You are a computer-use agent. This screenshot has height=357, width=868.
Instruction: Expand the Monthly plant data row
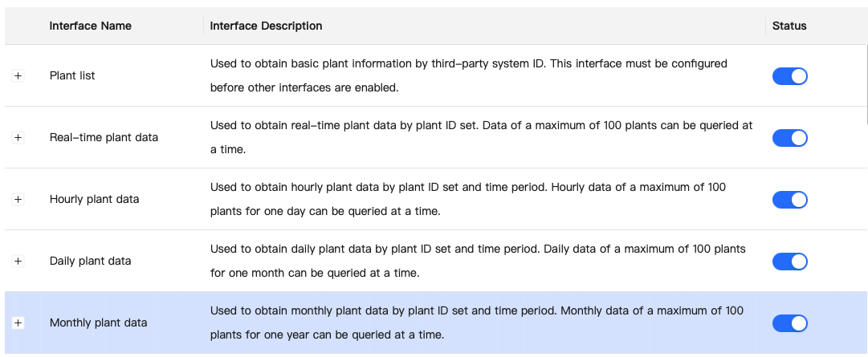click(x=18, y=323)
